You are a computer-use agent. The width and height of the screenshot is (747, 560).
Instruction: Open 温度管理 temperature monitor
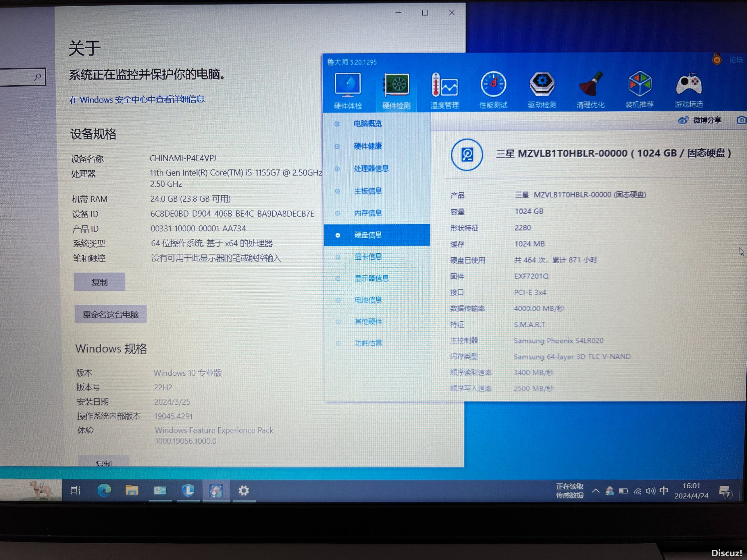[x=445, y=90]
